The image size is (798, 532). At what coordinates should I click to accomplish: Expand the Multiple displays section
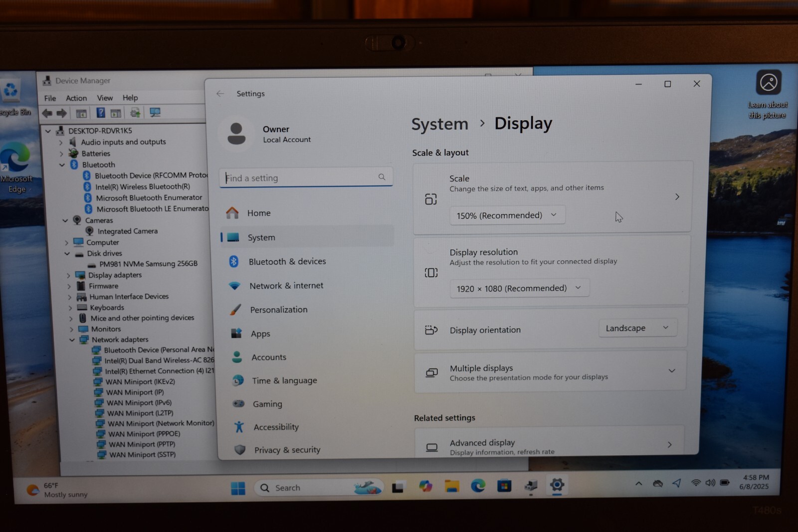672,370
